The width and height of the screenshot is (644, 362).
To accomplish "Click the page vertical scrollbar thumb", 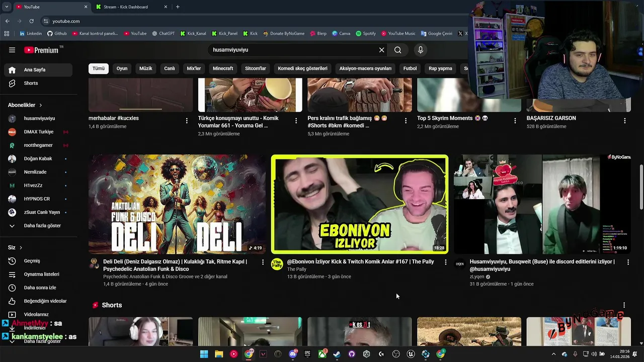I will 641,188.
